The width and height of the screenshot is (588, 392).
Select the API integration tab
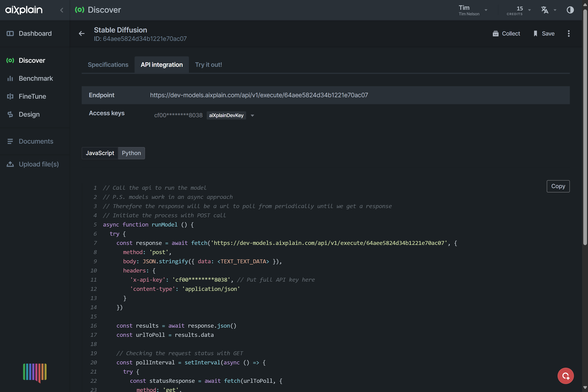(x=162, y=65)
